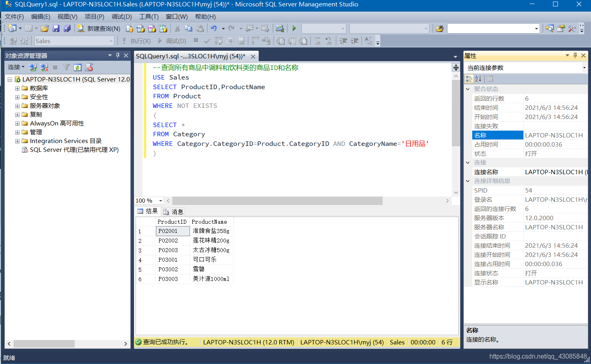Click the Find in Files folder icon

[x=440, y=28]
